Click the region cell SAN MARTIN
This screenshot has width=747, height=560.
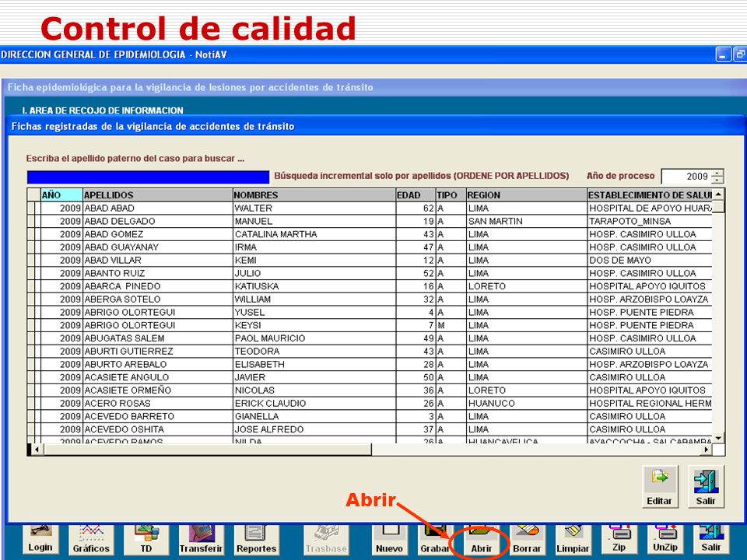[527, 221]
